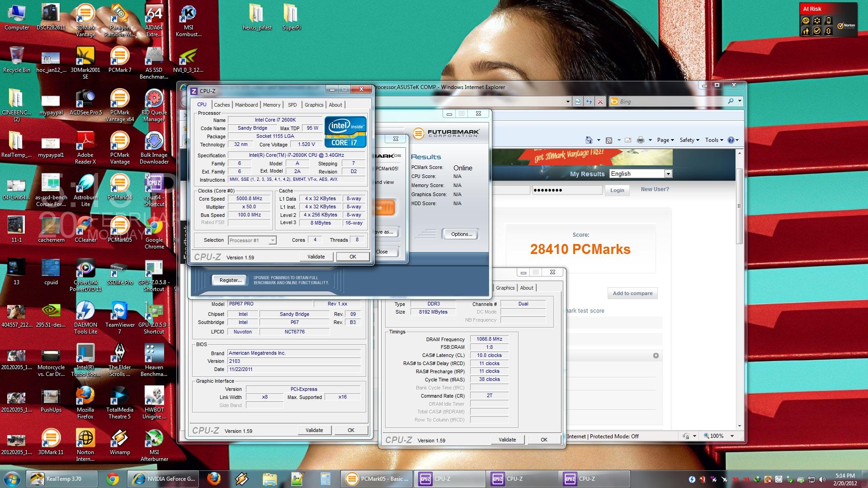
Task: Click the Bing search magnifier icon
Action: 731,101
